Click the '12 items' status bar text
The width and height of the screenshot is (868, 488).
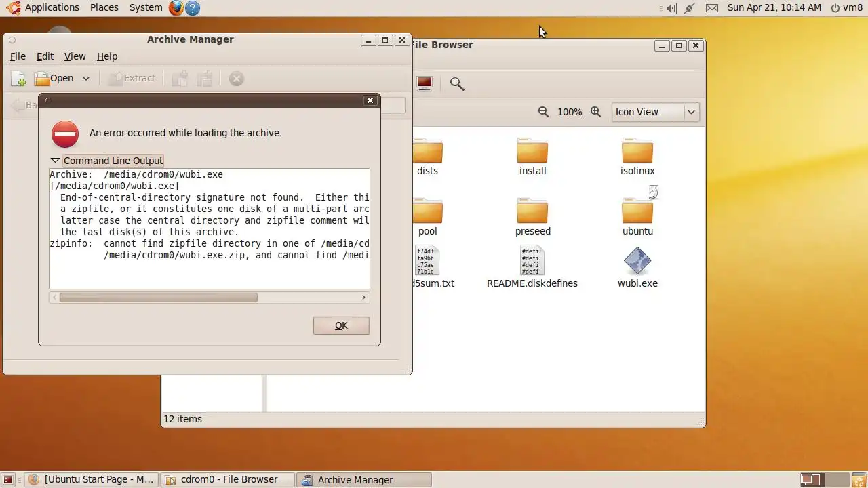pyautogui.click(x=182, y=419)
